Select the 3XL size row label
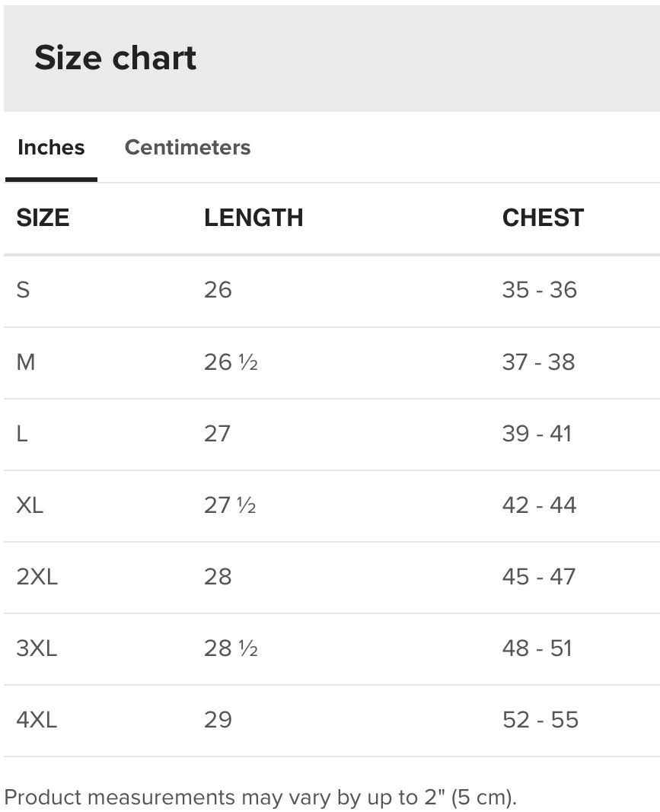This screenshot has width=660, height=812. click(37, 648)
